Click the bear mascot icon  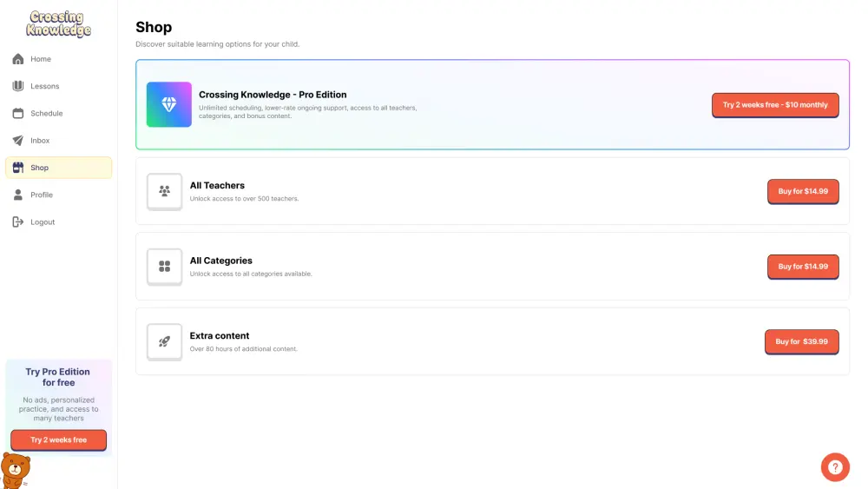(x=14, y=470)
